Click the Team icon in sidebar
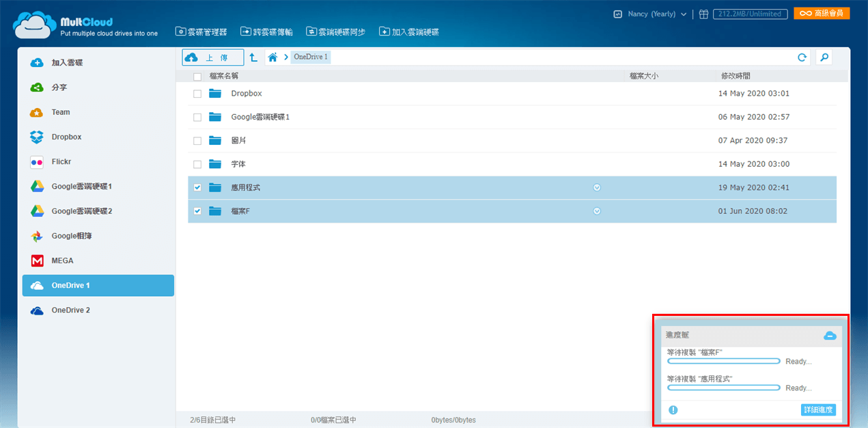 pyautogui.click(x=37, y=112)
